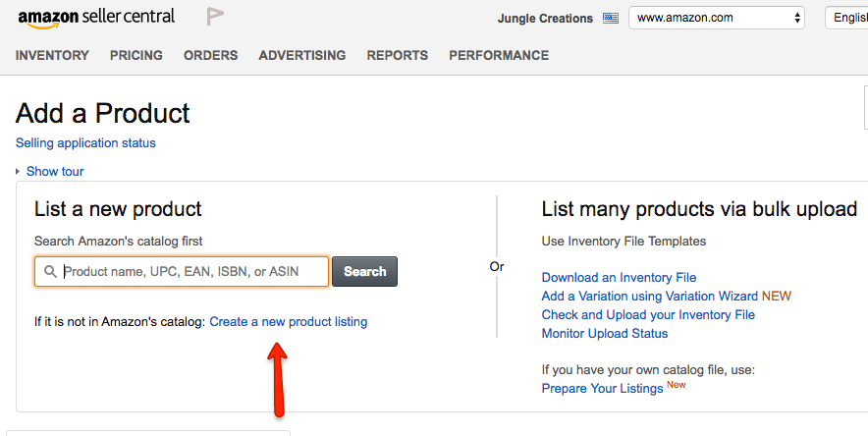Screen dimensions: 868x436
Task: Open the INVENTORY menu
Action: point(52,55)
